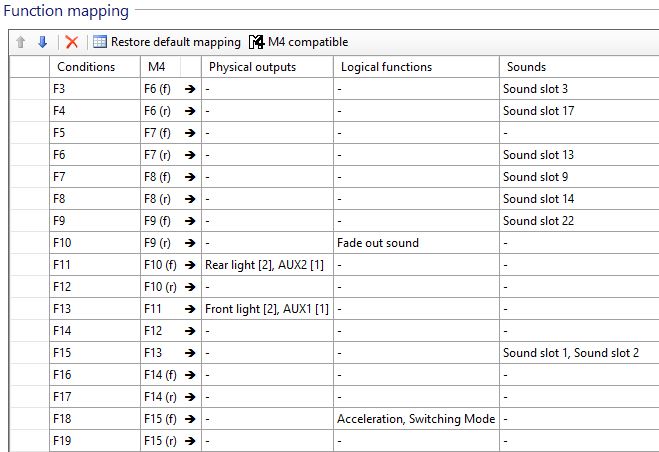Click the Logical functions column header
659x452 pixels.
[x=386, y=67]
